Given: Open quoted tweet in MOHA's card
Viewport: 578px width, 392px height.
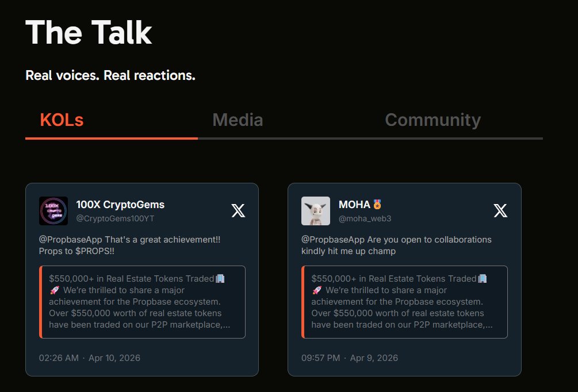Looking at the screenshot, I should [x=405, y=302].
